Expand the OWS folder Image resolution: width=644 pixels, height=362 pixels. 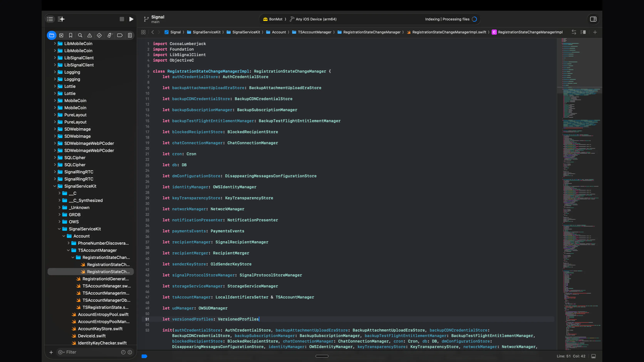[x=60, y=222]
